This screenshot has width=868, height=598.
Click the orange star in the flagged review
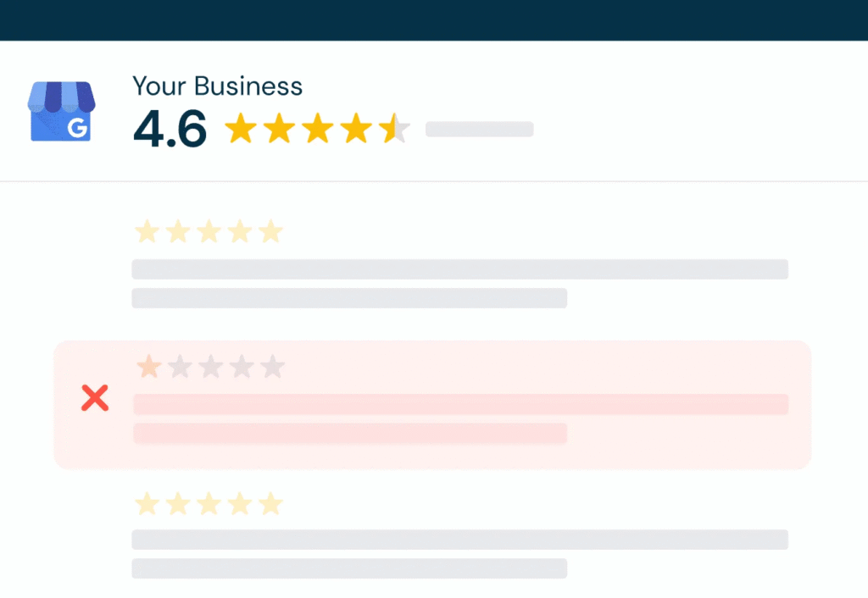click(149, 367)
